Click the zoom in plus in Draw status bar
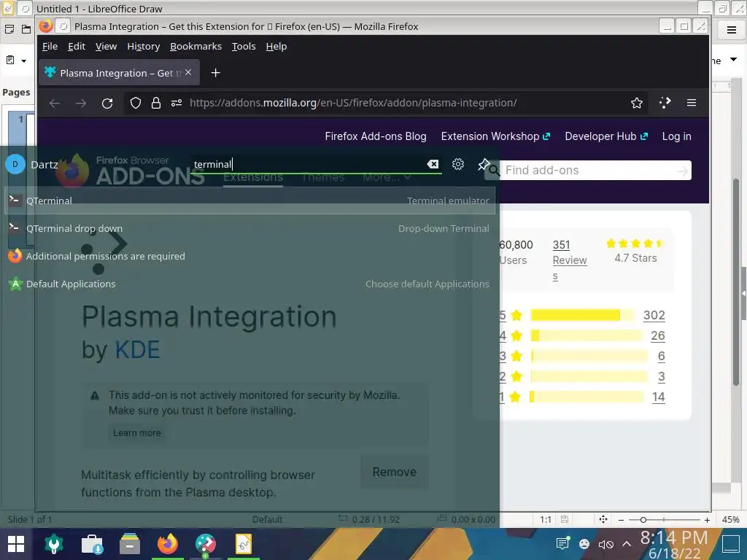Image resolution: width=747 pixels, height=560 pixels. 707,520
